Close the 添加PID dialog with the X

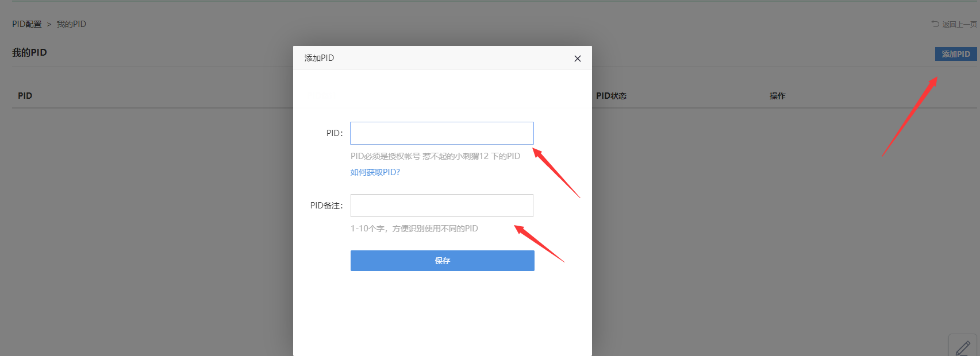point(578,59)
